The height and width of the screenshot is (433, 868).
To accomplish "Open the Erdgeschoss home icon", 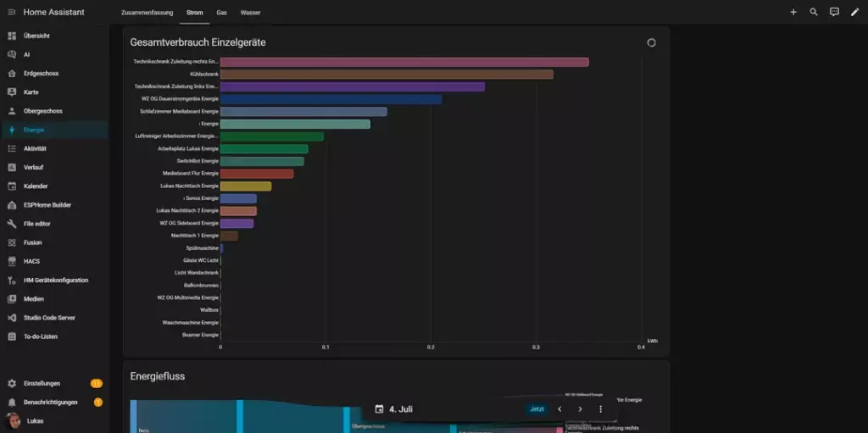I will tap(12, 73).
